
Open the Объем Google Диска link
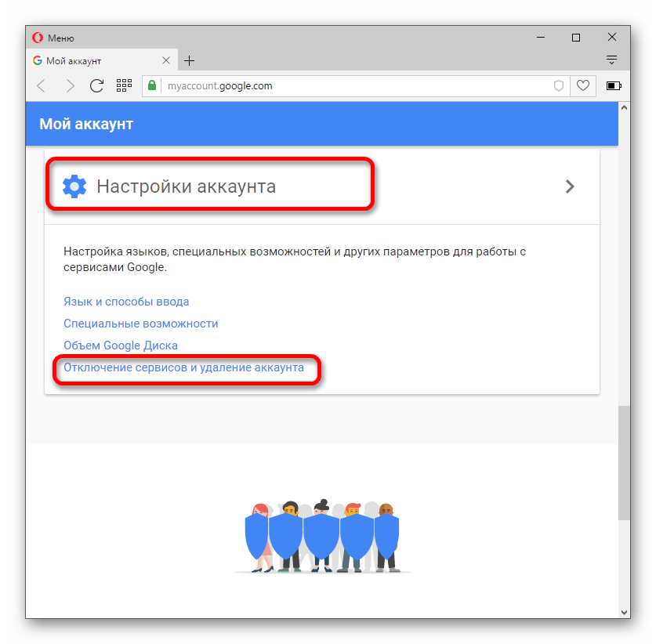[x=121, y=346]
